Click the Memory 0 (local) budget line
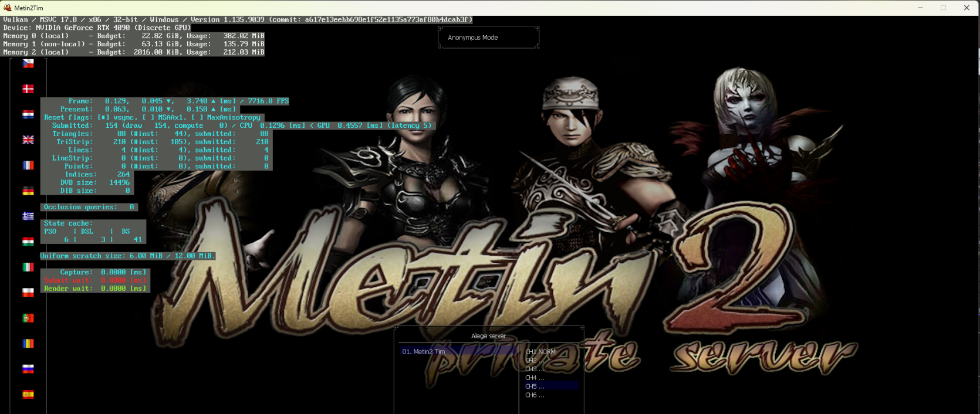 (x=134, y=36)
